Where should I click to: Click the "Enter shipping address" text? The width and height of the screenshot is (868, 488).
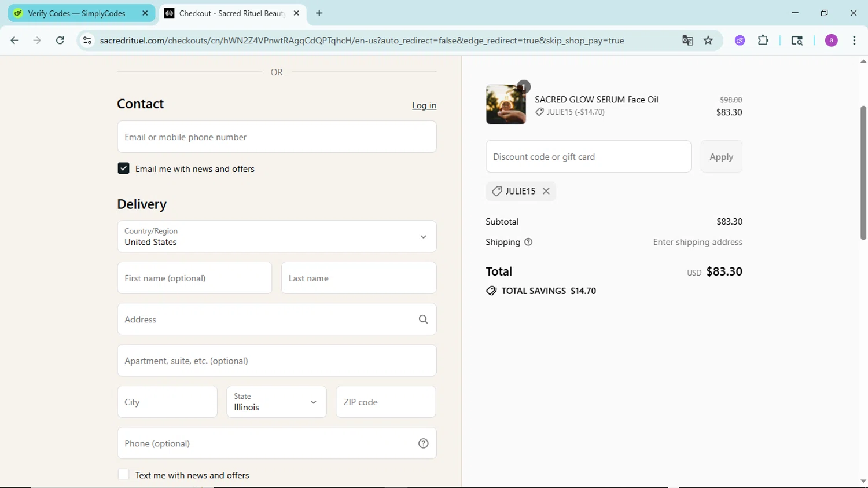click(698, 242)
